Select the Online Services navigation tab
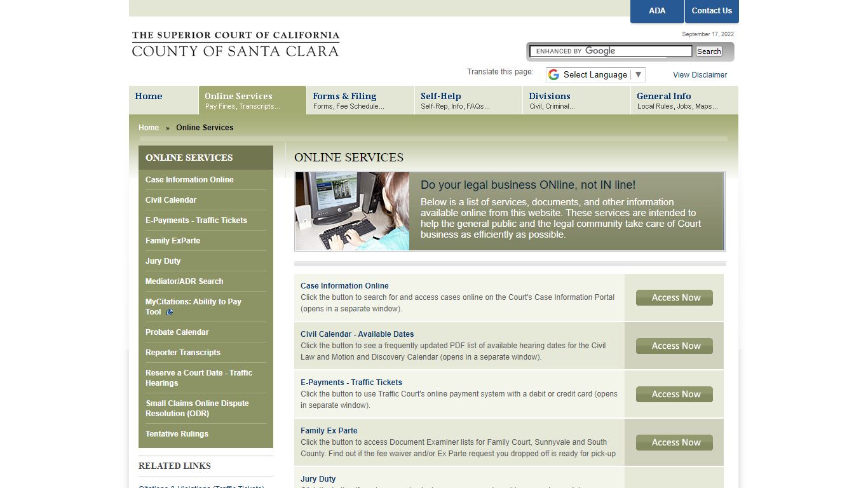The height and width of the screenshot is (488, 868). 252,100
